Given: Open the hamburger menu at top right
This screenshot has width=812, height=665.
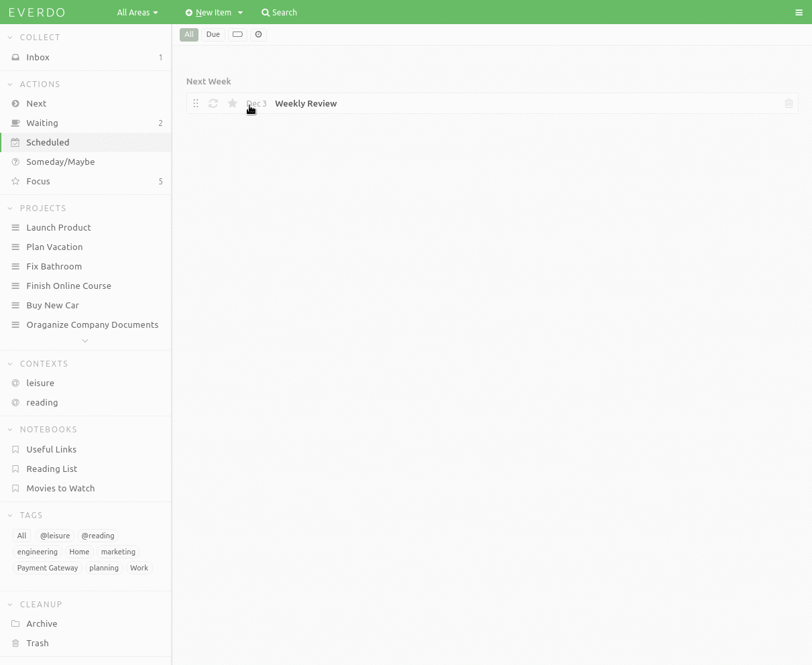Looking at the screenshot, I should pyautogui.click(x=799, y=12).
